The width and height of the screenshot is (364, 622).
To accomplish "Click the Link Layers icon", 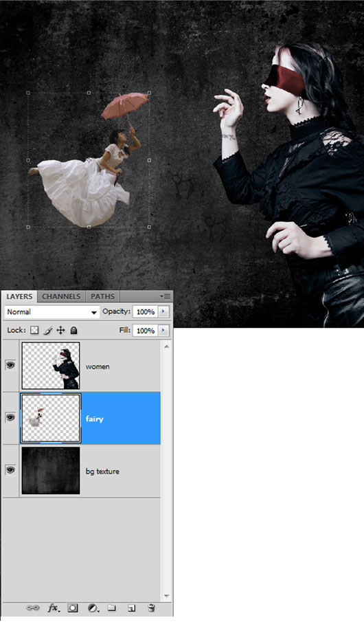I will pyautogui.click(x=32, y=608).
